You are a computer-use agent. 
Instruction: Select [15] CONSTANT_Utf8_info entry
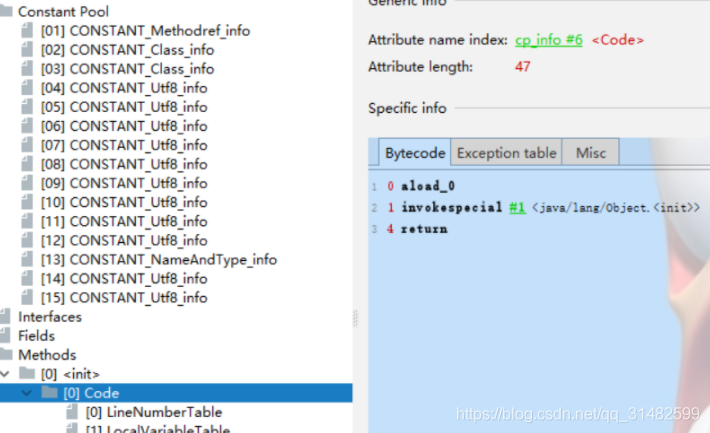click(x=124, y=297)
